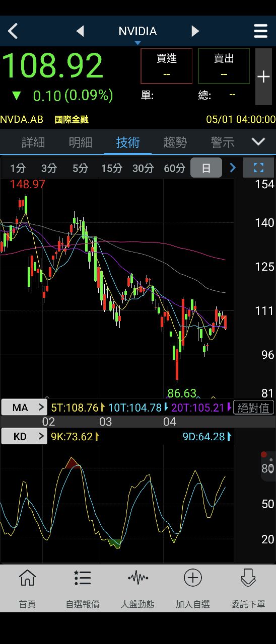The image size is (276, 644).
Task: Switch to the 趨勢 tab
Action: coord(175,142)
